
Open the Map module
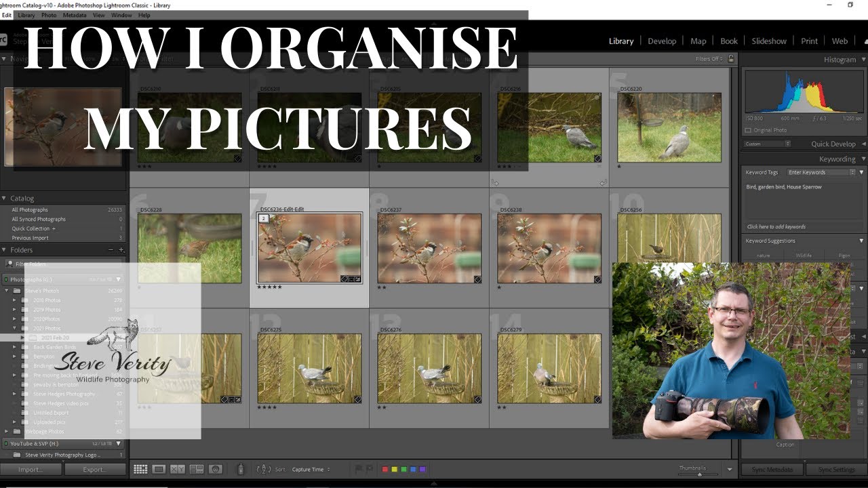[698, 41]
